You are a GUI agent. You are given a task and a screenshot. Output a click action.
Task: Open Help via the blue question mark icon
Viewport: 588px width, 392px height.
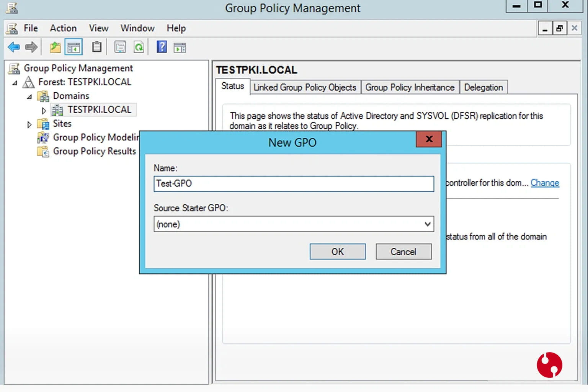click(x=162, y=47)
